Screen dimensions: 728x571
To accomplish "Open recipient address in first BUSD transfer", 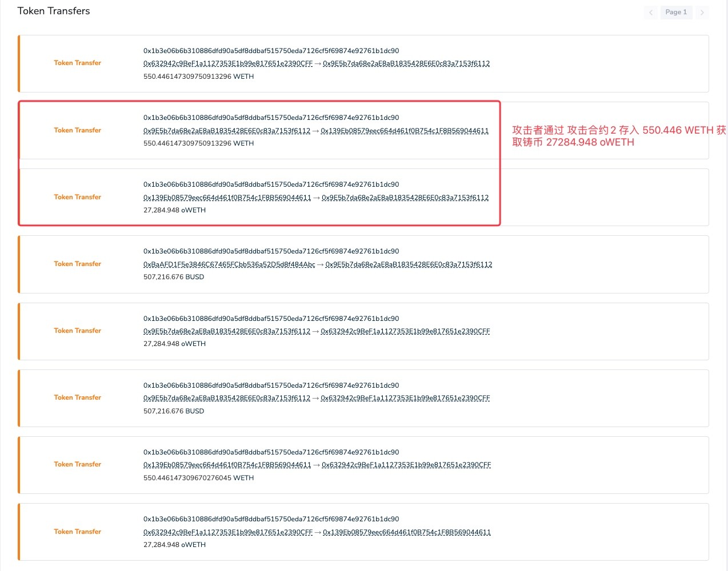I will pos(409,264).
